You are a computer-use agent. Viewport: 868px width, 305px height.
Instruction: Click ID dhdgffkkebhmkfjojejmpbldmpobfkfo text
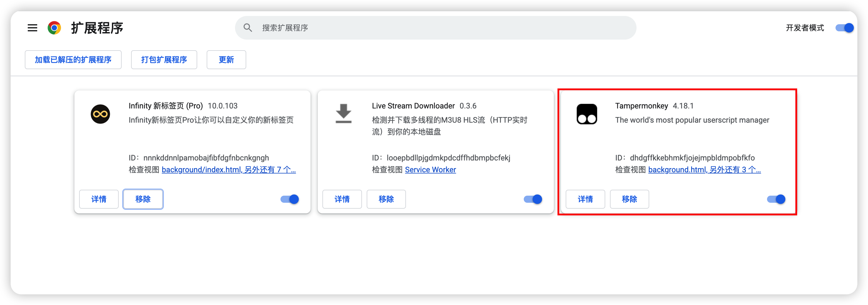pyautogui.click(x=692, y=158)
